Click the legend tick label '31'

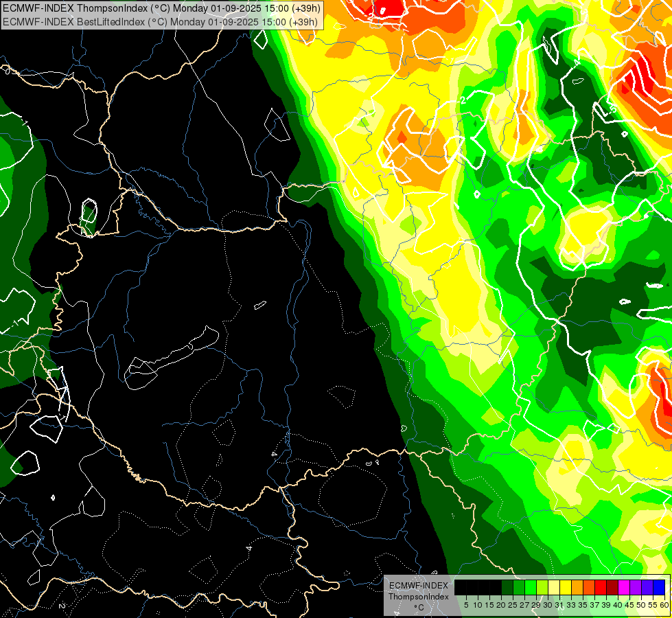559,605
